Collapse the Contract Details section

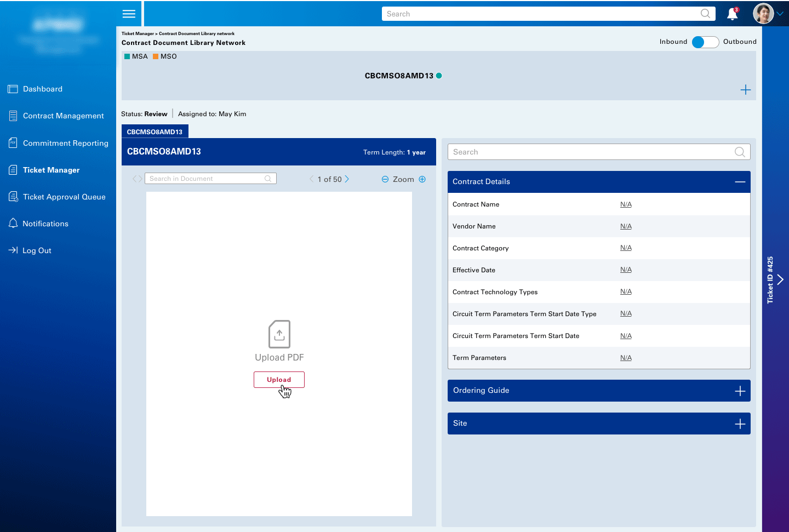(740, 182)
